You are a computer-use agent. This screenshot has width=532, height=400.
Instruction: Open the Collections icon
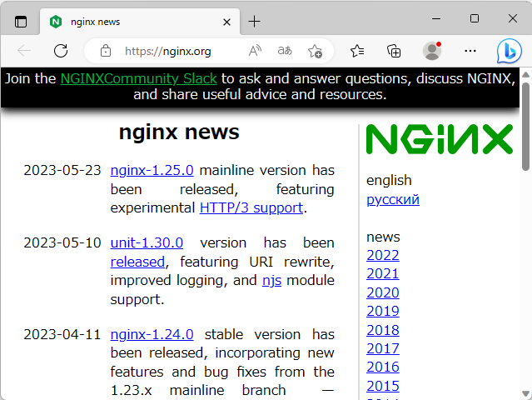pyautogui.click(x=394, y=51)
